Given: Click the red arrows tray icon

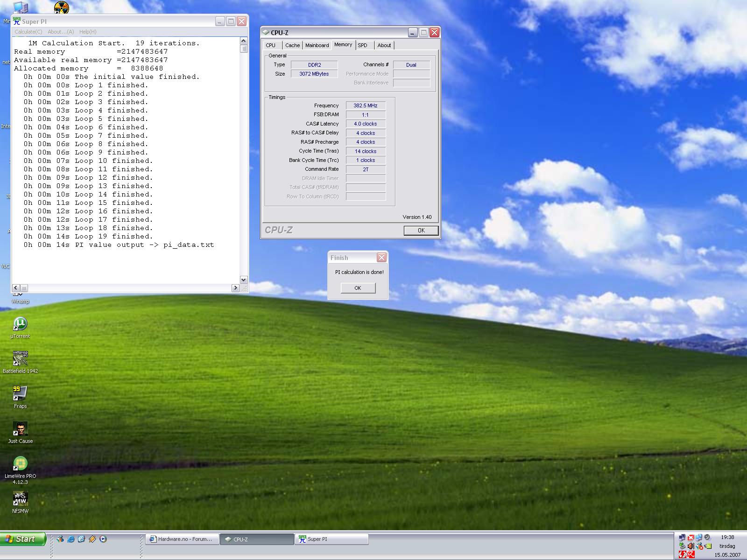Looking at the screenshot, I should tap(683, 554).
